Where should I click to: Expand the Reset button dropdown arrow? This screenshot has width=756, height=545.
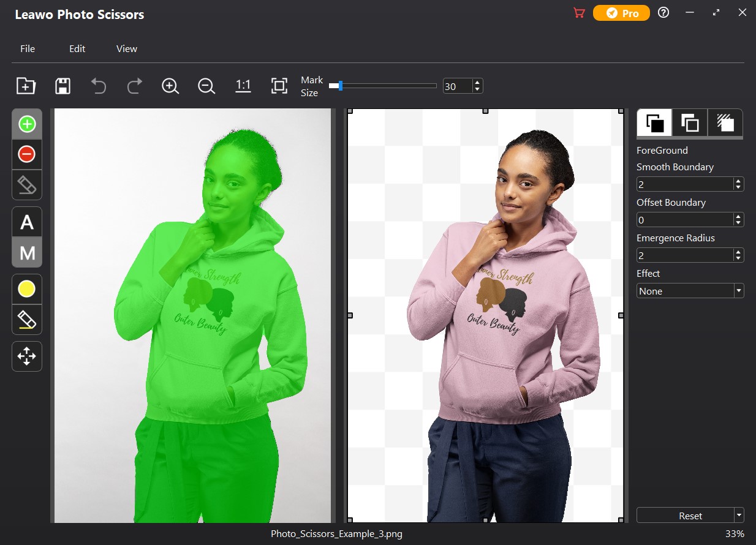point(739,516)
